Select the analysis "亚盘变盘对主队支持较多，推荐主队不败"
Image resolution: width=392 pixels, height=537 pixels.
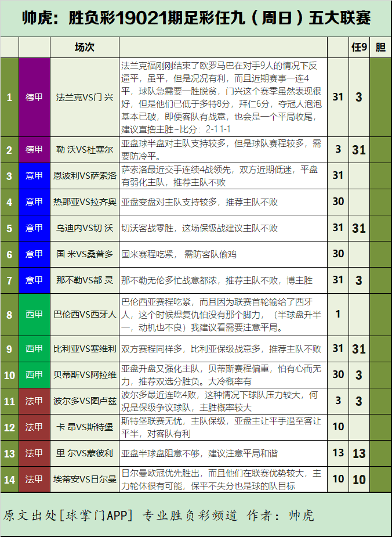223,201
